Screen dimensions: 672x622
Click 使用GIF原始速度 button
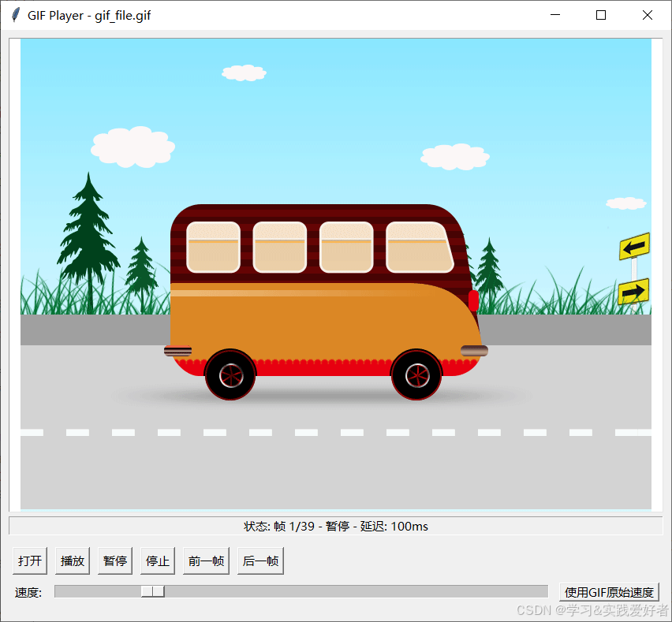click(x=609, y=592)
